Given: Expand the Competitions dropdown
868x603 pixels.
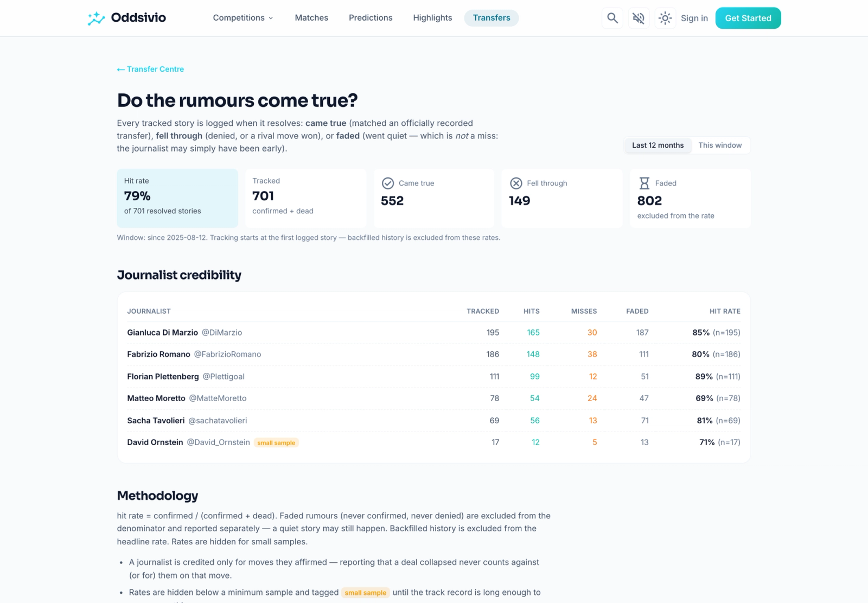Looking at the screenshot, I should 242,18.
